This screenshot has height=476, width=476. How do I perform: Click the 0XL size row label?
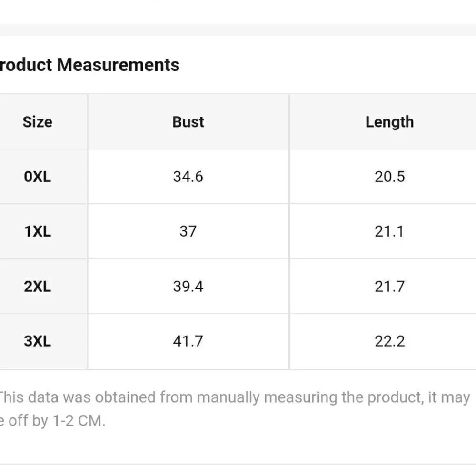[x=37, y=177]
